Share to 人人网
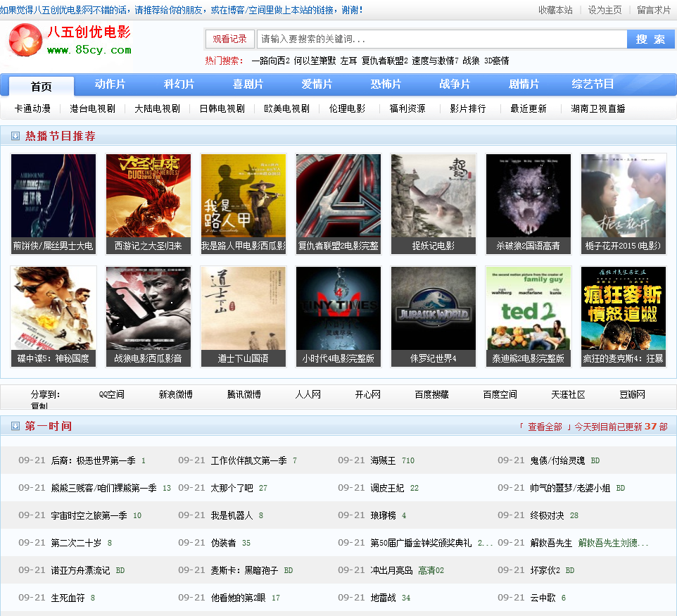 [x=308, y=394]
